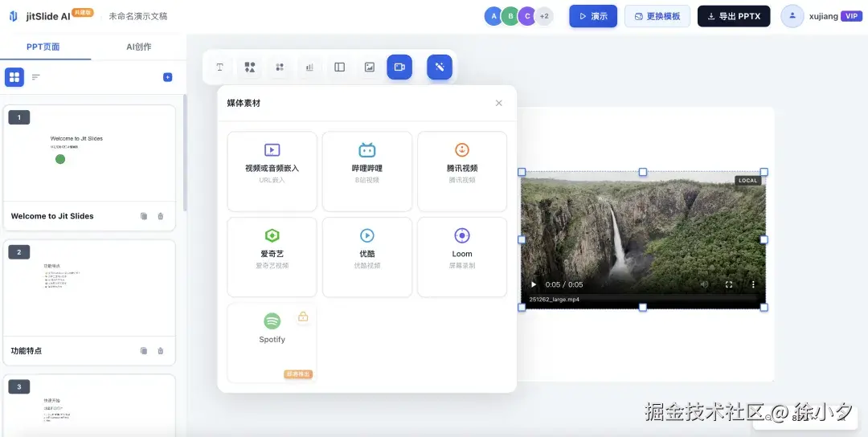Switch to list view of slides
Image resolution: width=868 pixels, height=437 pixels.
pyautogui.click(x=36, y=77)
